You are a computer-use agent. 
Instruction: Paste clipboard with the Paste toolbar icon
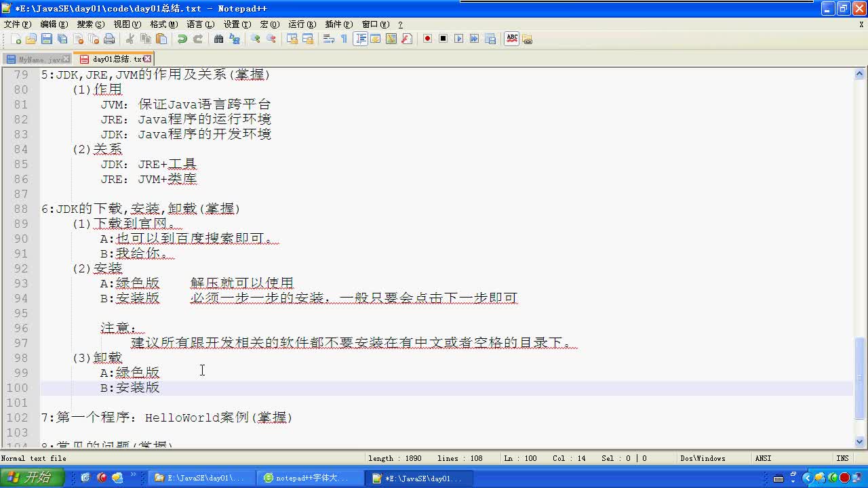161,39
